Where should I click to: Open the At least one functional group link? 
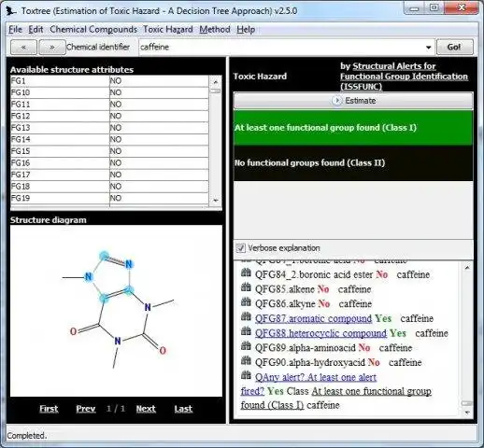point(371,391)
